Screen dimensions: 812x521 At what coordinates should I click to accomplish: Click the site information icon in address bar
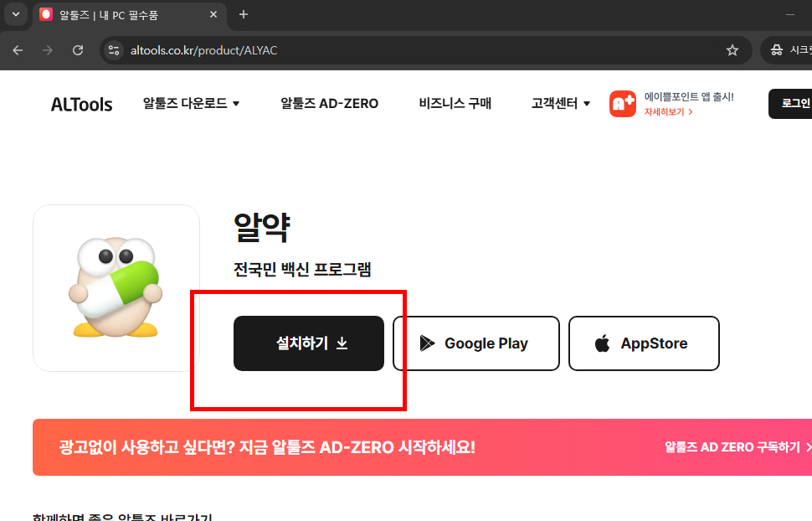112,50
